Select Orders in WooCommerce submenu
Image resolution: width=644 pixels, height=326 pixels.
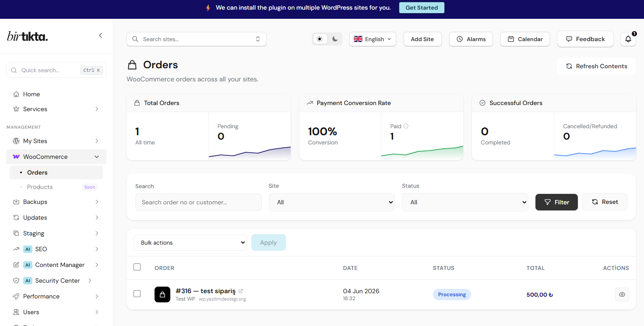pyautogui.click(x=56, y=172)
